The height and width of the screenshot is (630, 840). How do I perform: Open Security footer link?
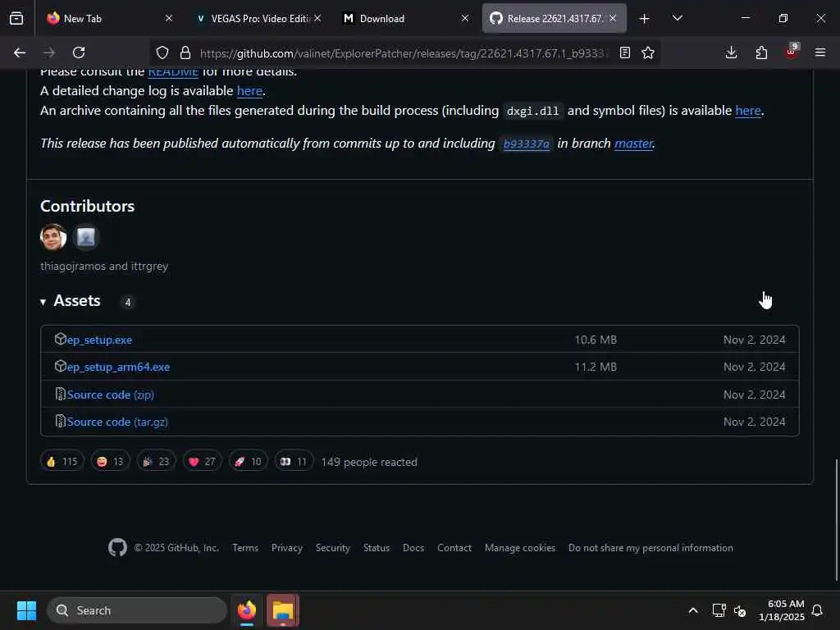[333, 548]
